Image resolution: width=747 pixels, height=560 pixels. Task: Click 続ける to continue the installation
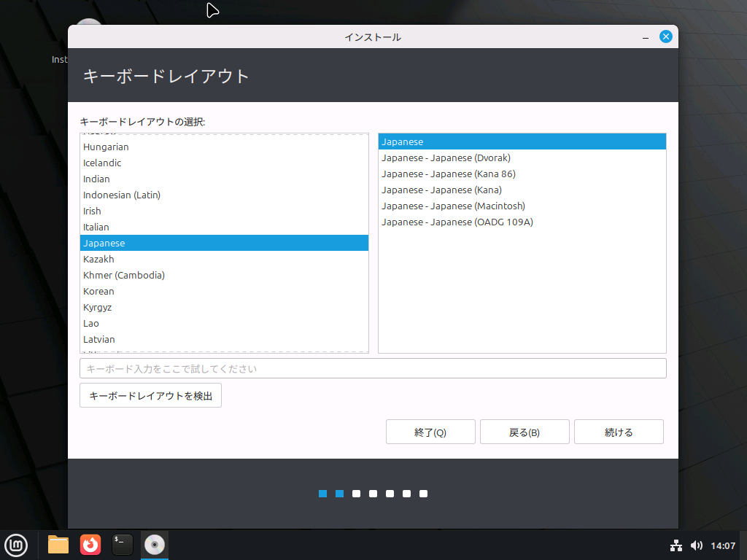pos(619,432)
